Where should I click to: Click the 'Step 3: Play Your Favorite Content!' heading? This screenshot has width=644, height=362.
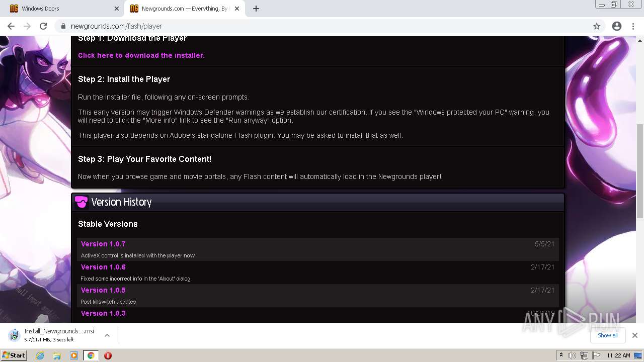(144, 159)
